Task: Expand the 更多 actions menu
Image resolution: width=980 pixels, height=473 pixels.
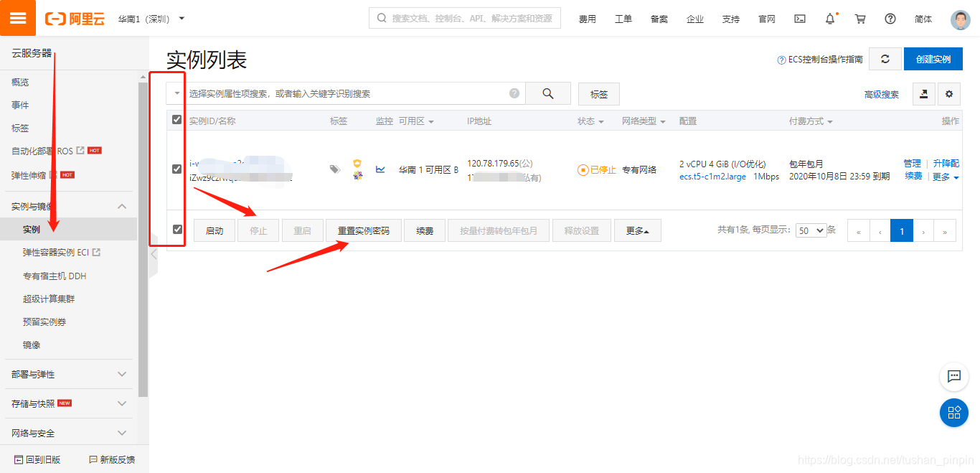Action: [x=637, y=230]
